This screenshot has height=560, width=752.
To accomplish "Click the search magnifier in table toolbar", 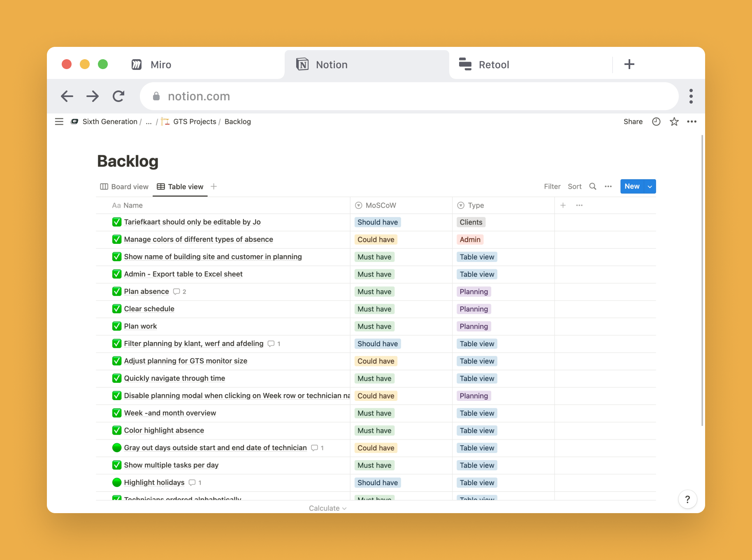I will (592, 187).
